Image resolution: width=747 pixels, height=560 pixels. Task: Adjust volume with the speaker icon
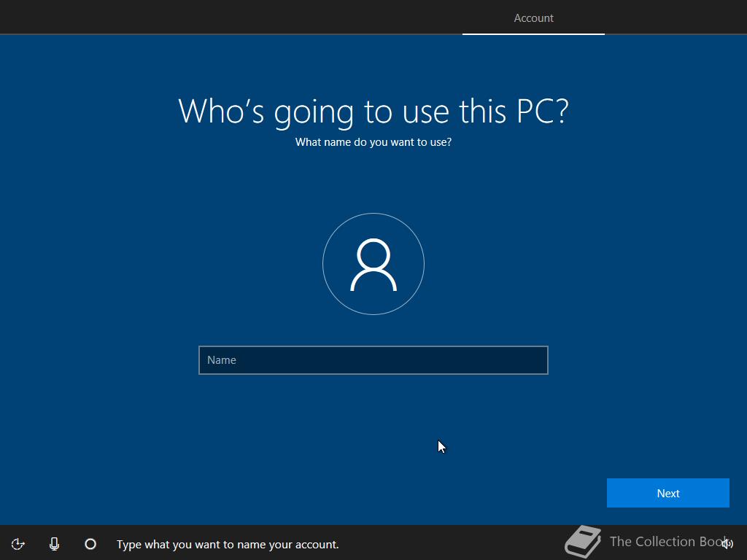pyautogui.click(x=727, y=543)
